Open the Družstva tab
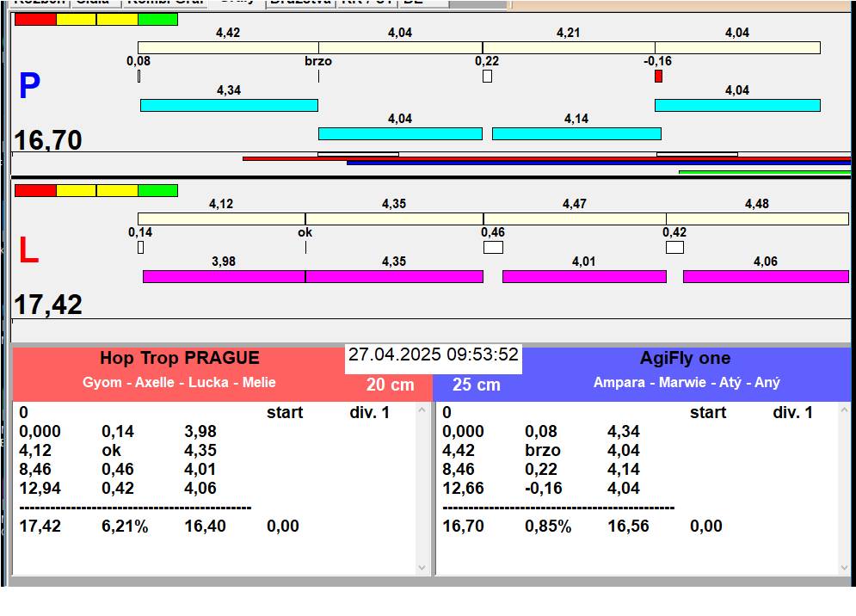Screen dimensions: 856x616 pos(299,3)
